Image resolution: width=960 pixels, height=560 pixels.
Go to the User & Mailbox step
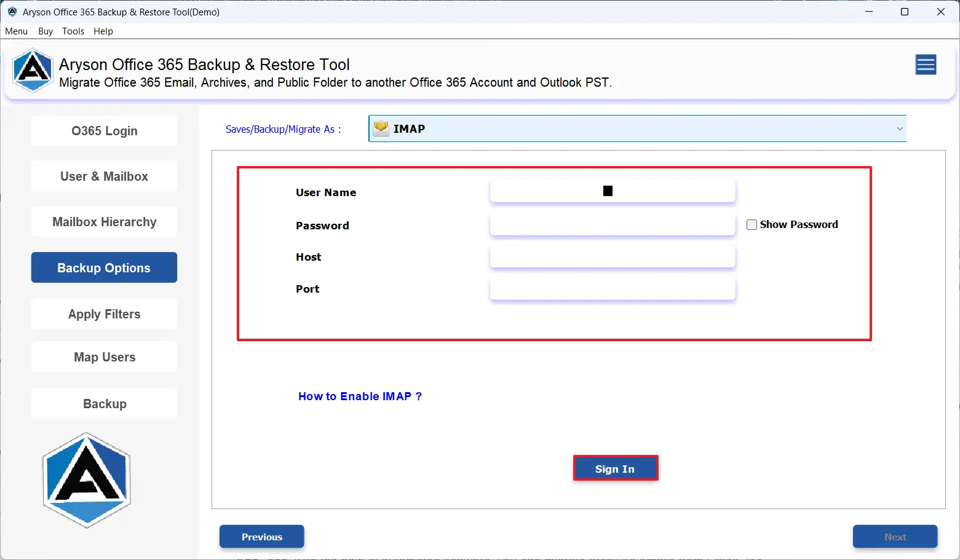pyautogui.click(x=104, y=176)
